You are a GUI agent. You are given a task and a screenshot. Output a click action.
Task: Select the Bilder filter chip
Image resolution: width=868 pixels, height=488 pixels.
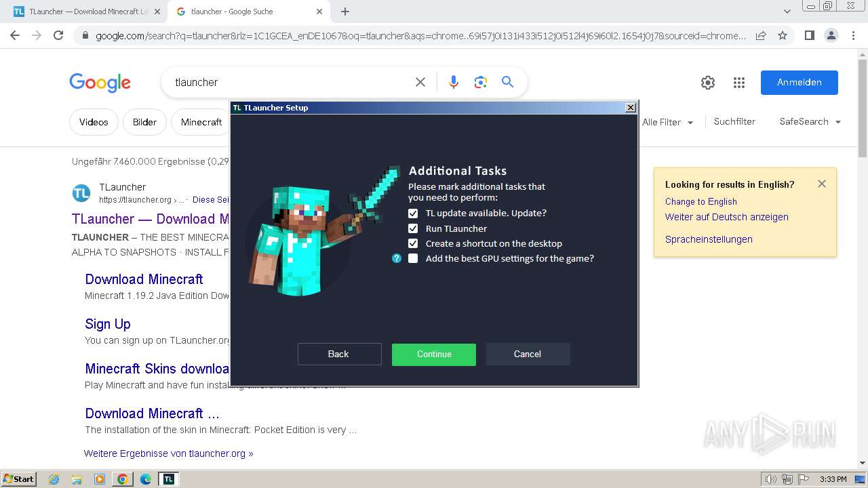tap(144, 122)
